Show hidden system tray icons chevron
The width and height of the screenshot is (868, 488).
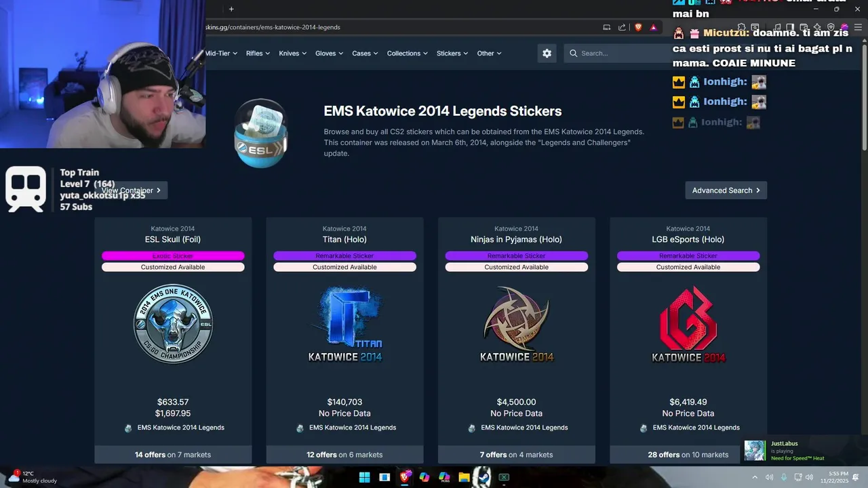[755, 477]
